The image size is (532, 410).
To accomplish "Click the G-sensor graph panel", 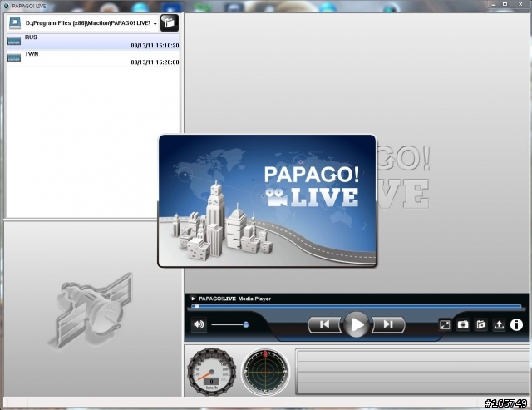I will coord(412,372).
